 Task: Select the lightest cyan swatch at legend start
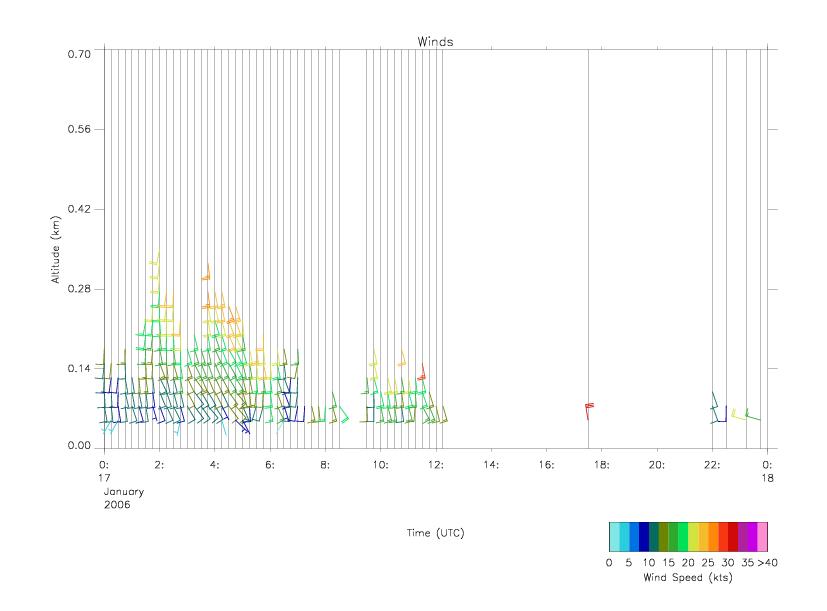pyautogui.click(x=614, y=537)
